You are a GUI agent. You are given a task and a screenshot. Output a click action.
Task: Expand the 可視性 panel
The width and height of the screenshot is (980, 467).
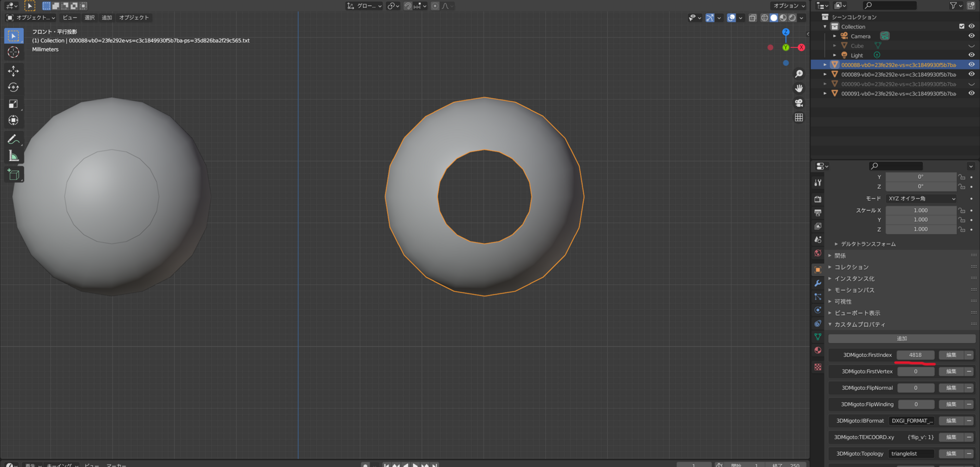[843, 302]
